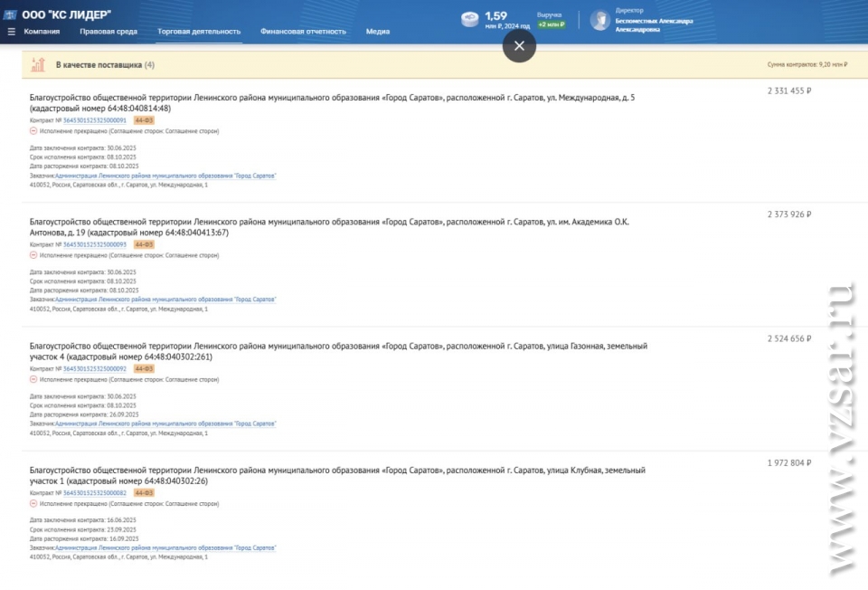Open the Компания tab
868x590 pixels.
click(42, 32)
